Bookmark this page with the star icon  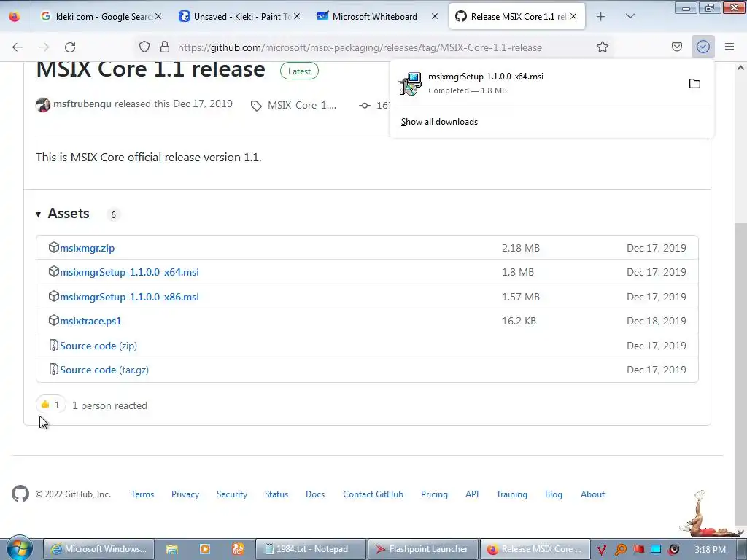click(602, 47)
